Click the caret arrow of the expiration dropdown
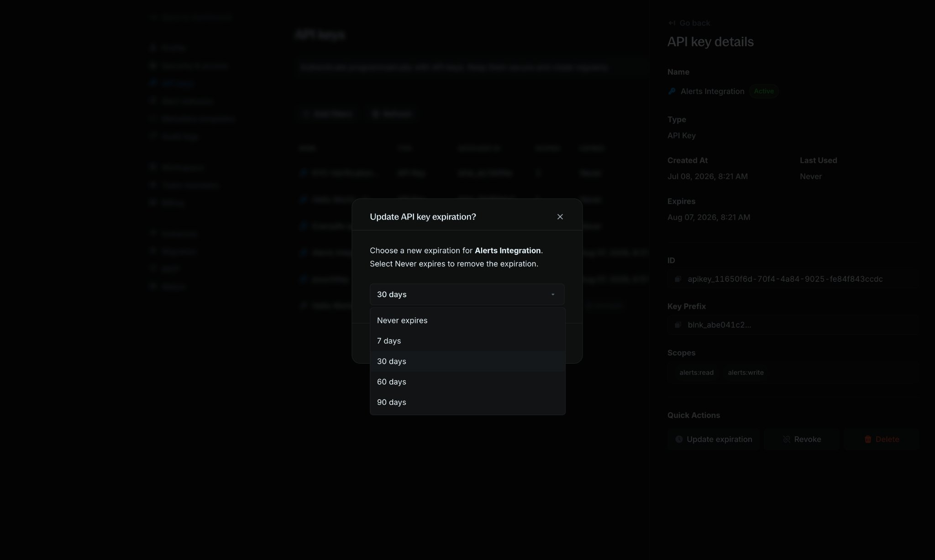Image resolution: width=935 pixels, height=560 pixels. click(x=553, y=294)
